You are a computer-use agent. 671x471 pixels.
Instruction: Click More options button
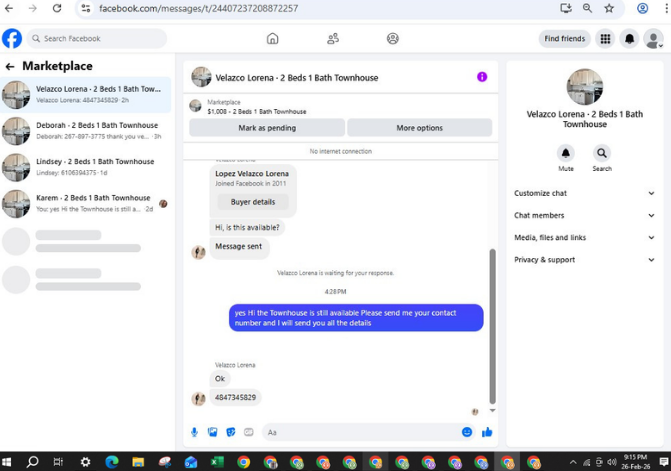click(419, 128)
